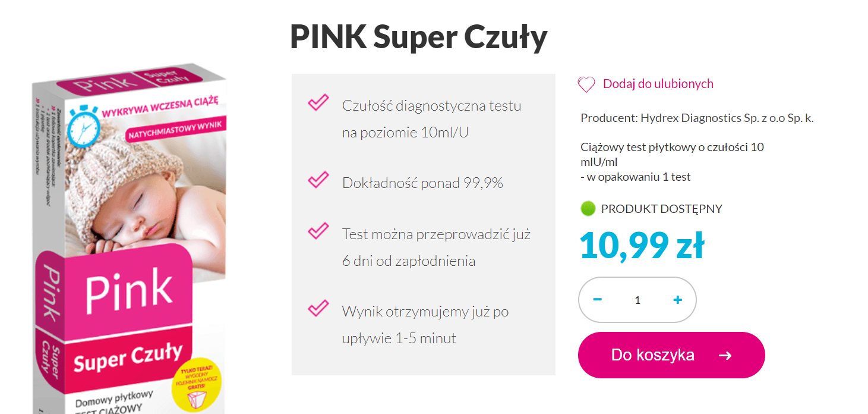
Task: Click the 'PRODUKT DOSTĘPNY' status text
Action: pyautogui.click(x=662, y=209)
